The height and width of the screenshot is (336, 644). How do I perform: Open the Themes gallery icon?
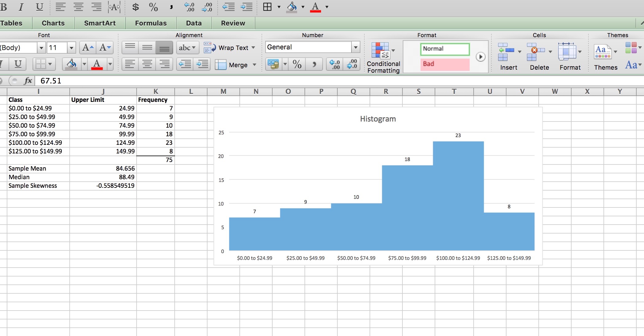602,52
